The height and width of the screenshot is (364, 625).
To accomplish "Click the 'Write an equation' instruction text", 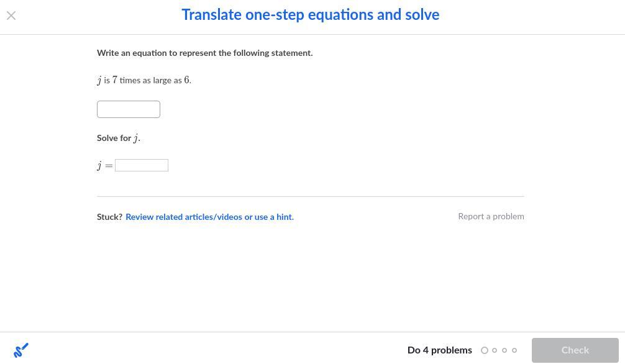I will tap(204, 53).
